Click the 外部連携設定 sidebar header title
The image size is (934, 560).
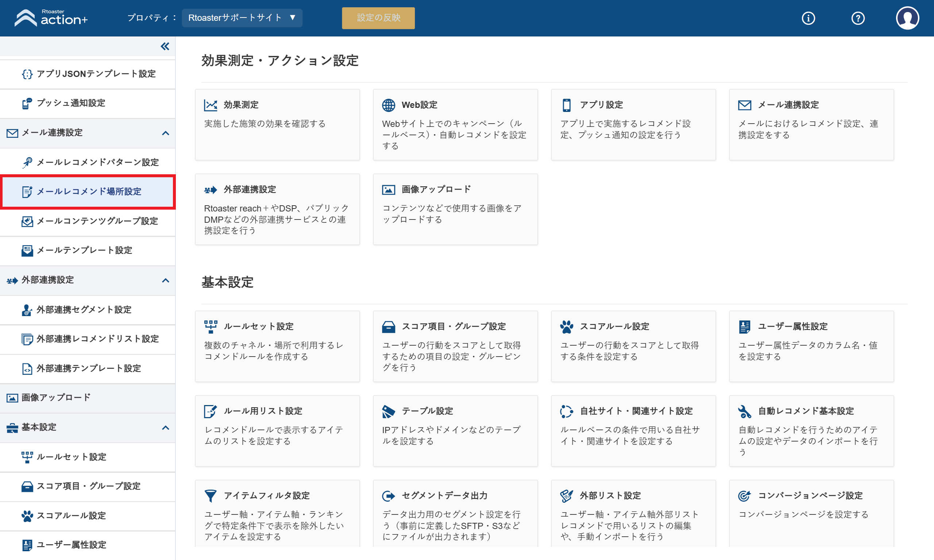pyautogui.click(x=47, y=280)
